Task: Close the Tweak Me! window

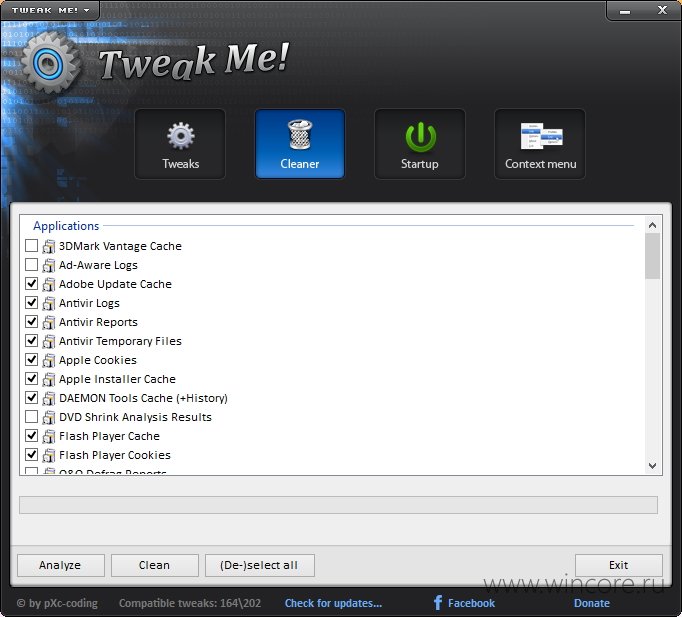Action: [x=662, y=10]
